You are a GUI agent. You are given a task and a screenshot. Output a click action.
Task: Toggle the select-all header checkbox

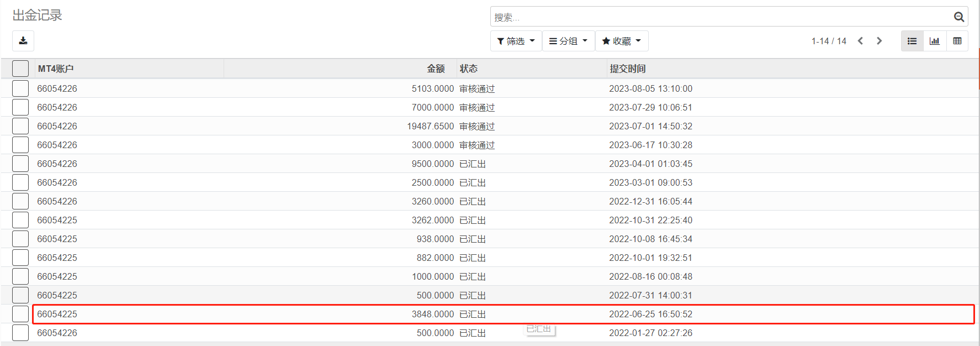[x=20, y=69]
